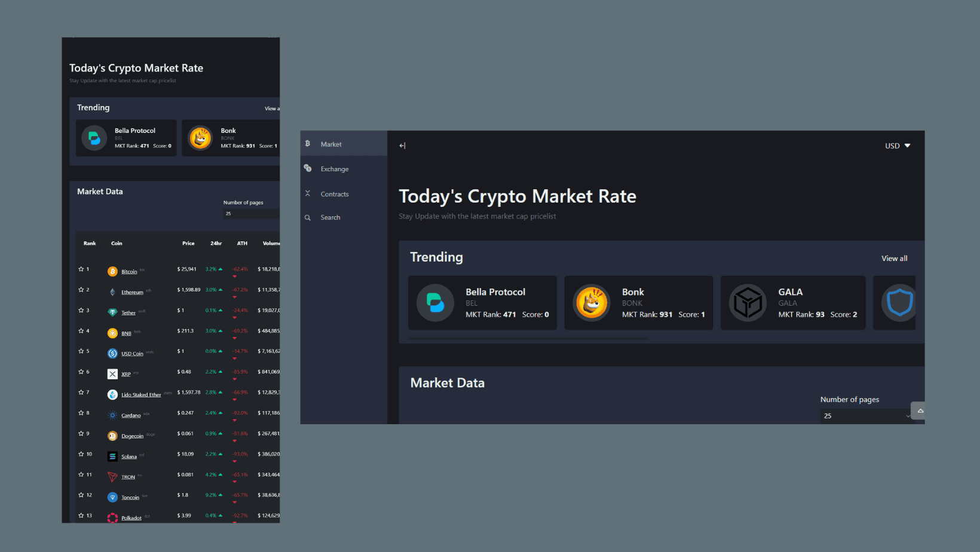Select the Search menu item
The height and width of the screenshot is (552, 980).
pos(344,217)
